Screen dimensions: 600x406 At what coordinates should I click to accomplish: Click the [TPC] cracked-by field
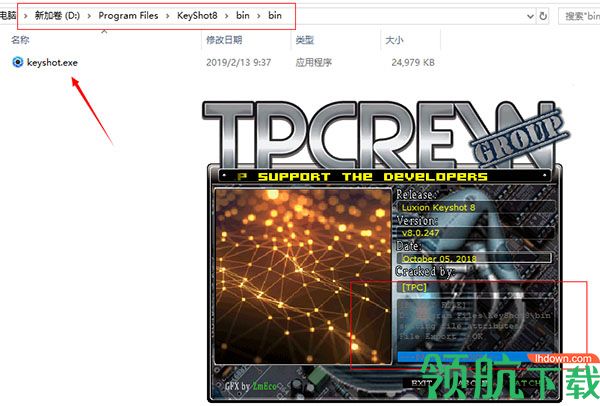click(x=474, y=287)
